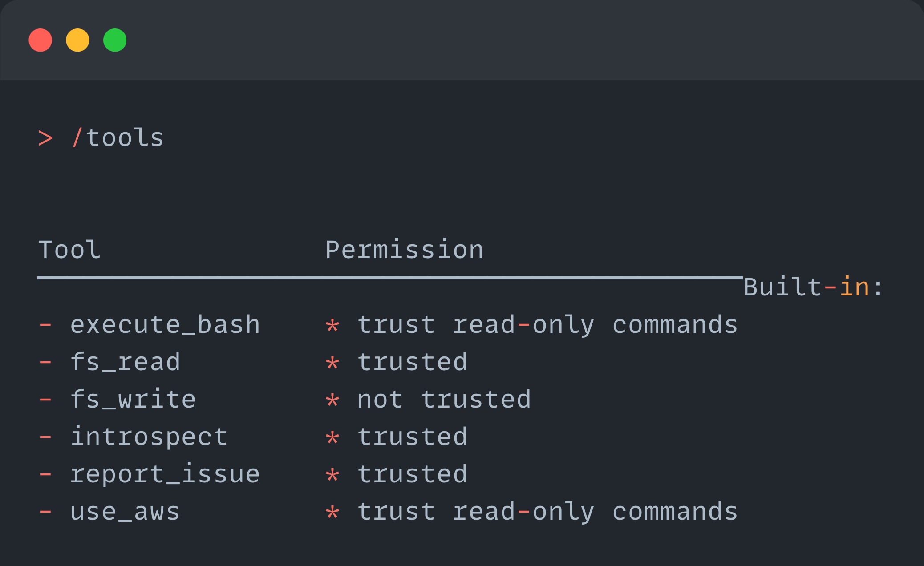The image size is (924, 566).
Task: Click the green maximize window button
Action: 115,40
